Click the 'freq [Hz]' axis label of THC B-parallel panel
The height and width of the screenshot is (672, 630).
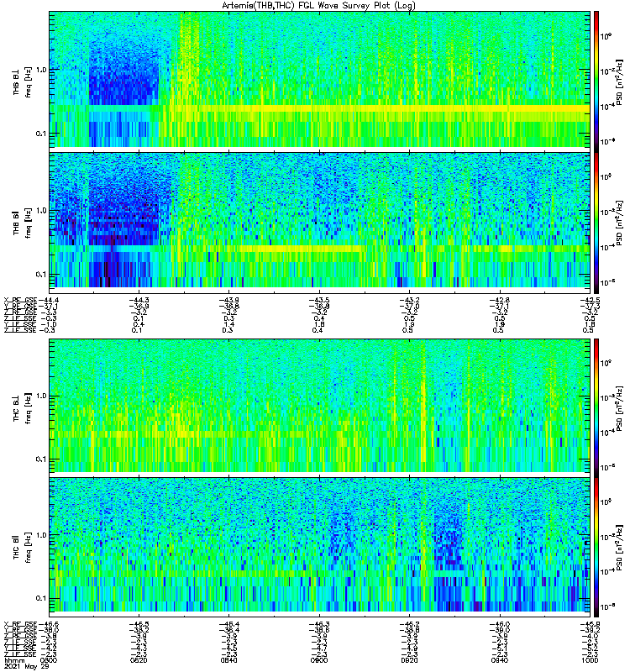pyautogui.click(x=29, y=548)
